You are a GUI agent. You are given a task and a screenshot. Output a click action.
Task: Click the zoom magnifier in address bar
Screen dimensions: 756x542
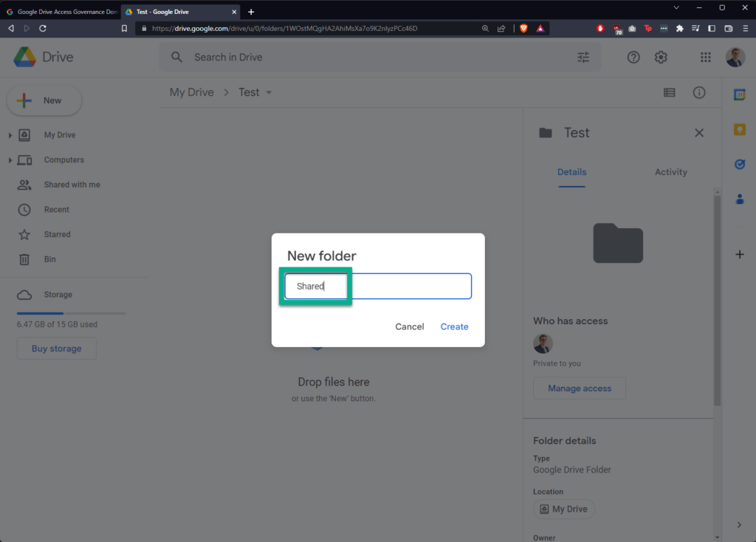(485, 29)
